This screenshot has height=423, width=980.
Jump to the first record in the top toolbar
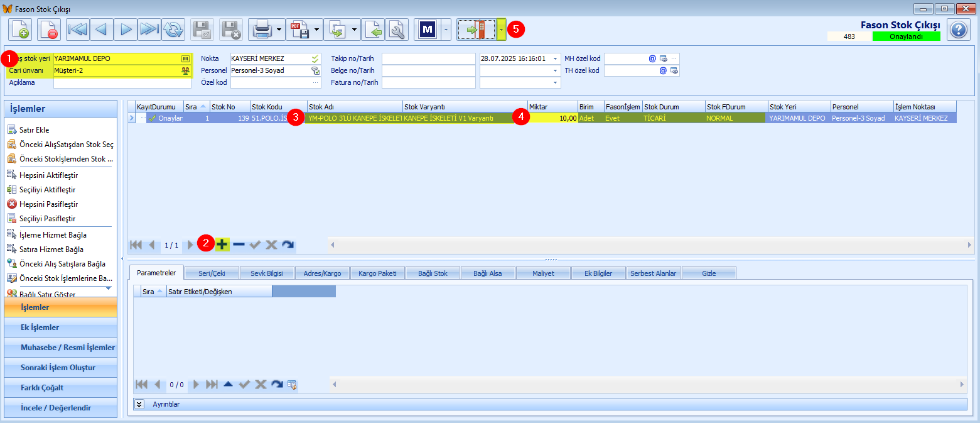77,30
